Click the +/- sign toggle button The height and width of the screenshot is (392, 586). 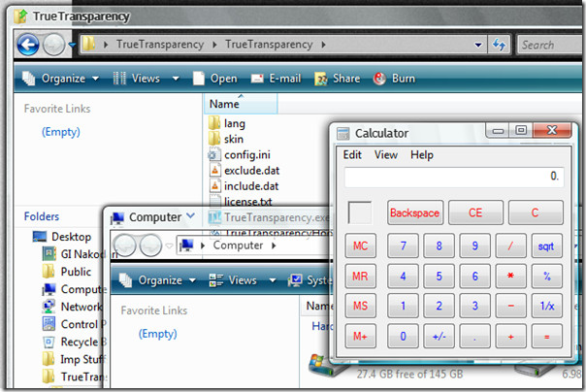[x=439, y=337]
